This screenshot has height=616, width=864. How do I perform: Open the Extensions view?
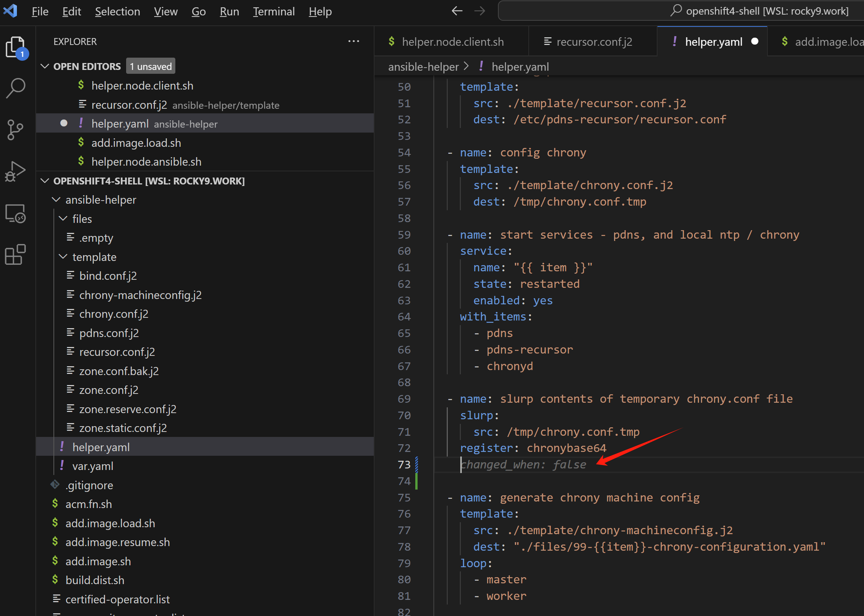(x=16, y=254)
